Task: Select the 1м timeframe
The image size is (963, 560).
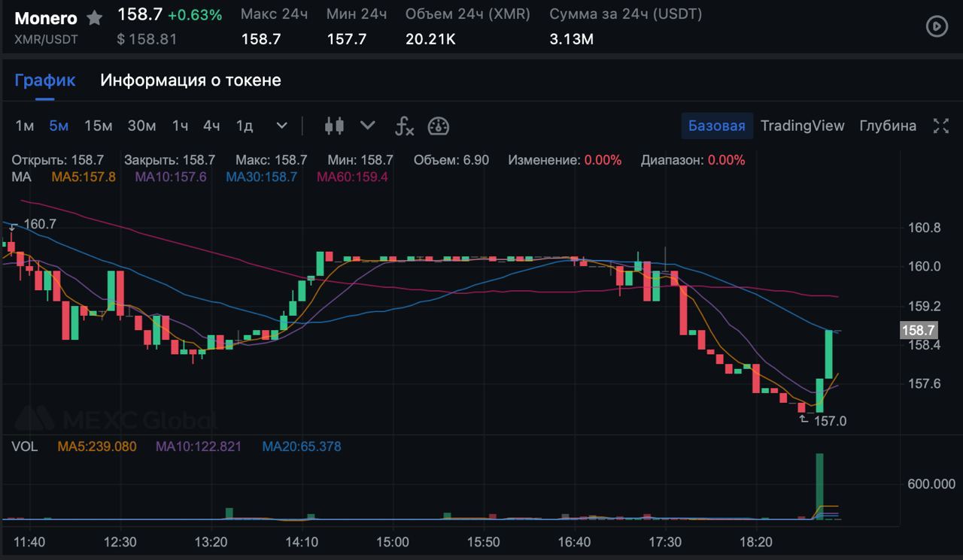Action: click(25, 126)
